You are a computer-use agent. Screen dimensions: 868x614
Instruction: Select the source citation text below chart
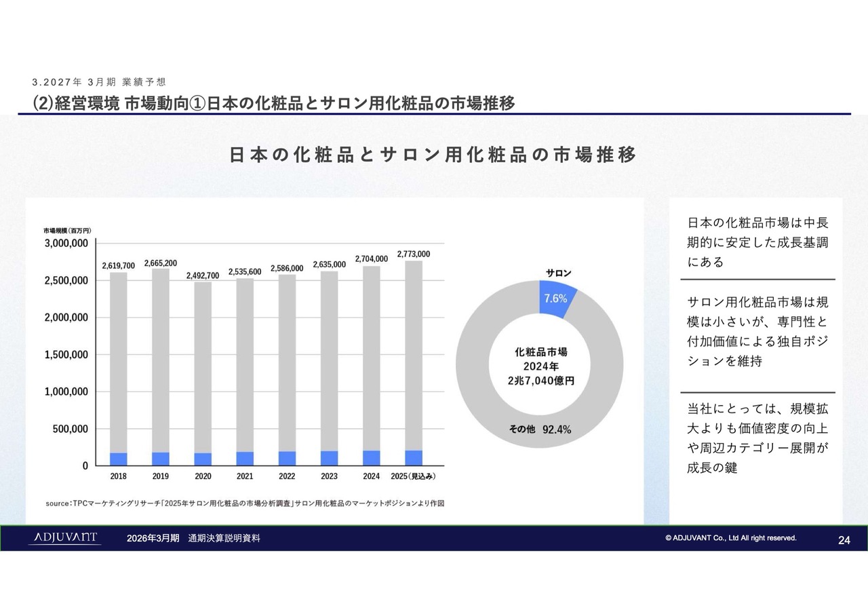[x=245, y=503]
